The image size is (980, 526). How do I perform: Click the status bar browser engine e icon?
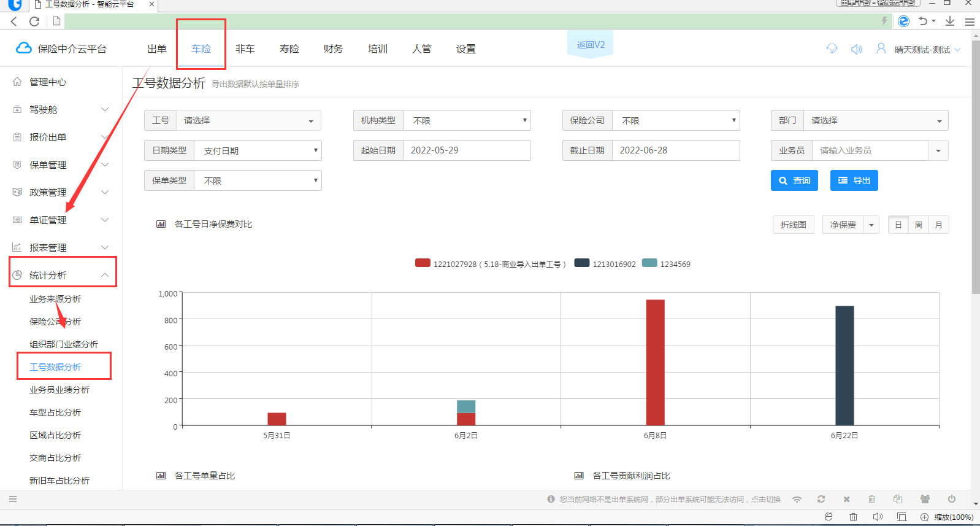pyautogui.click(x=829, y=517)
